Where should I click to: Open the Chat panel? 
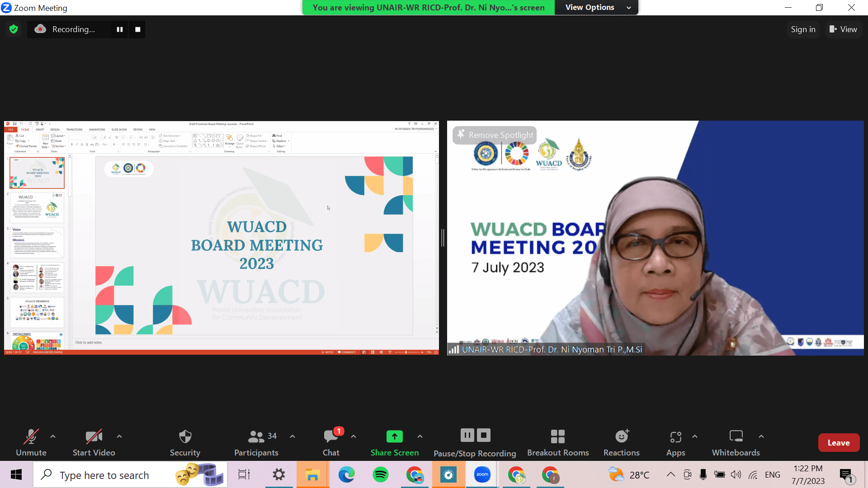331,442
